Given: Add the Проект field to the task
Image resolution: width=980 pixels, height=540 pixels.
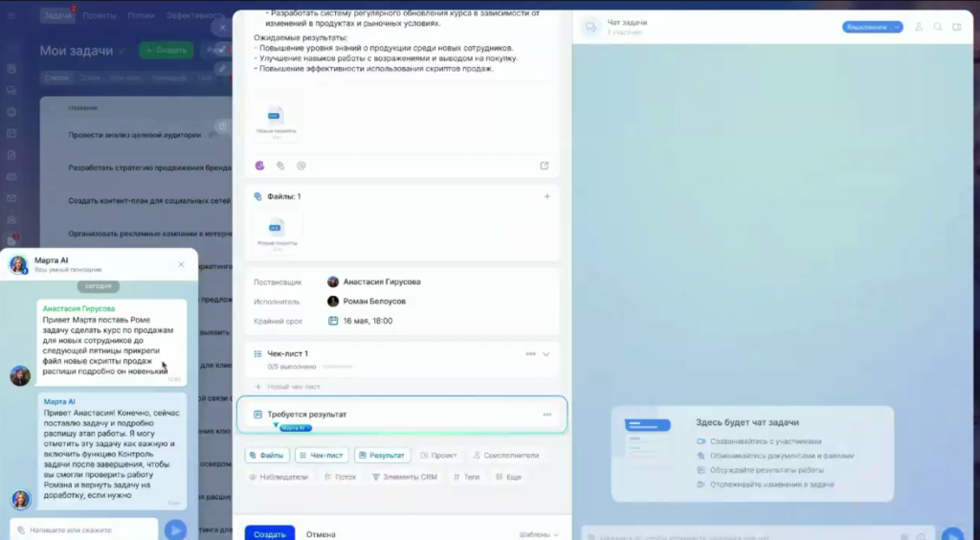Looking at the screenshot, I should pos(437,456).
